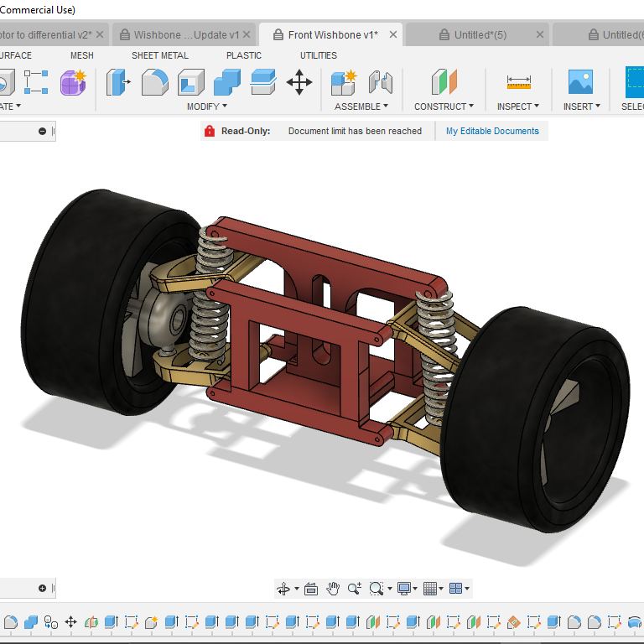Expand the Viewports dropdown arrow
644x644 pixels.
[467, 589]
